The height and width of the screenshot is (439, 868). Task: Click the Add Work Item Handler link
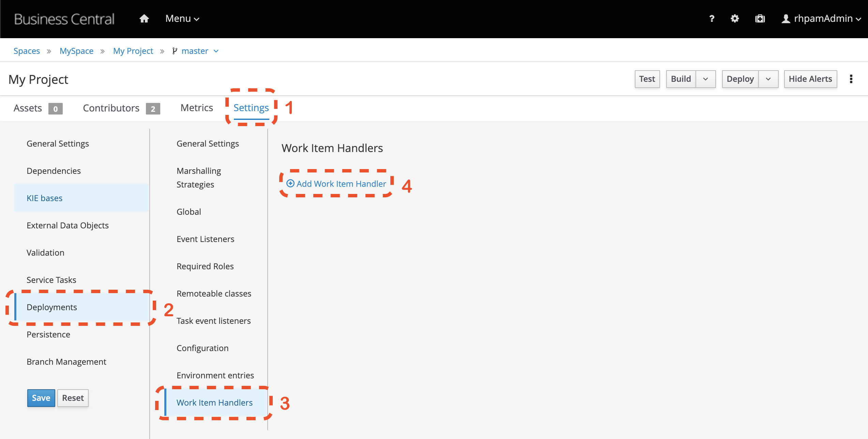coord(340,183)
